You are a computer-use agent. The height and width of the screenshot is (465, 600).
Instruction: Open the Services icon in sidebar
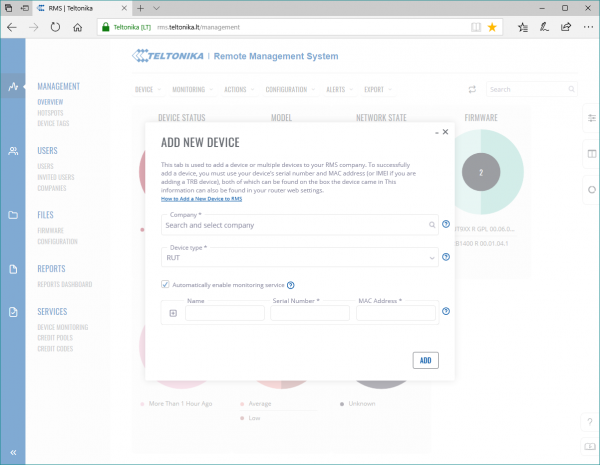click(x=13, y=312)
